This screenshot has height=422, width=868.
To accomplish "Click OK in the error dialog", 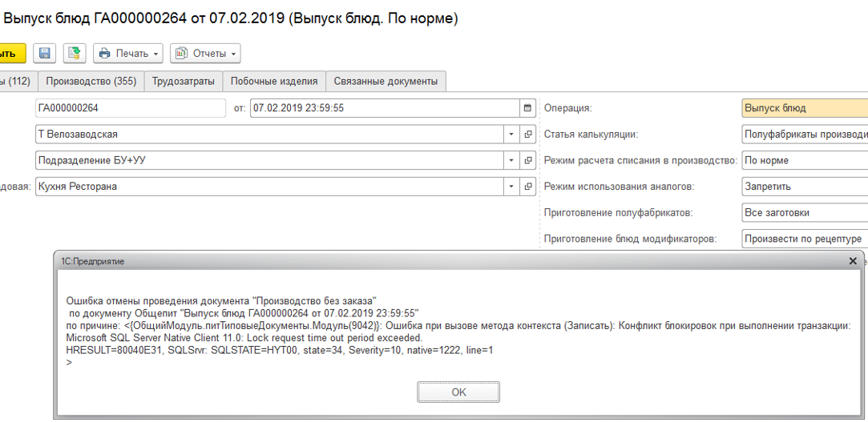I will tap(459, 392).
